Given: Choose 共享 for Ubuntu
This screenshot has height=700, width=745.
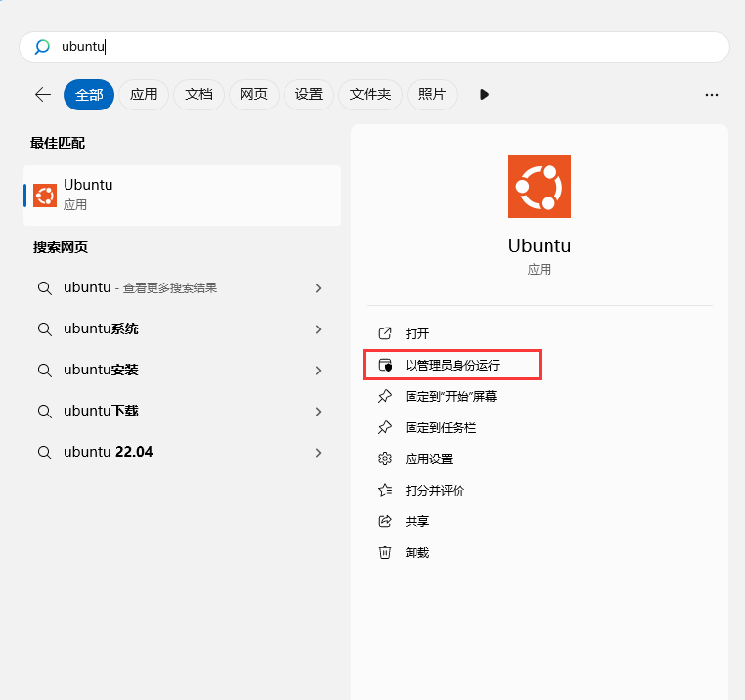Looking at the screenshot, I should 417,522.
